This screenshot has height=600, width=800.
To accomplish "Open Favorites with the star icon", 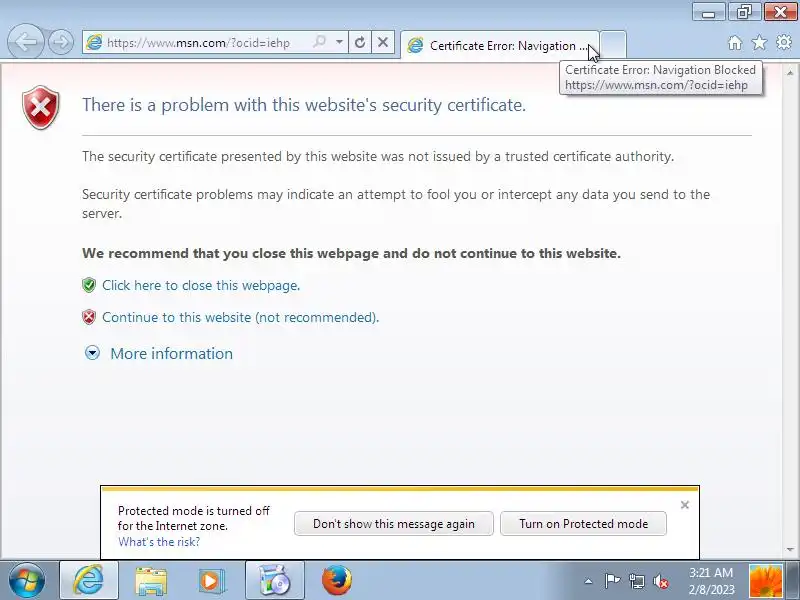I will (759, 43).
